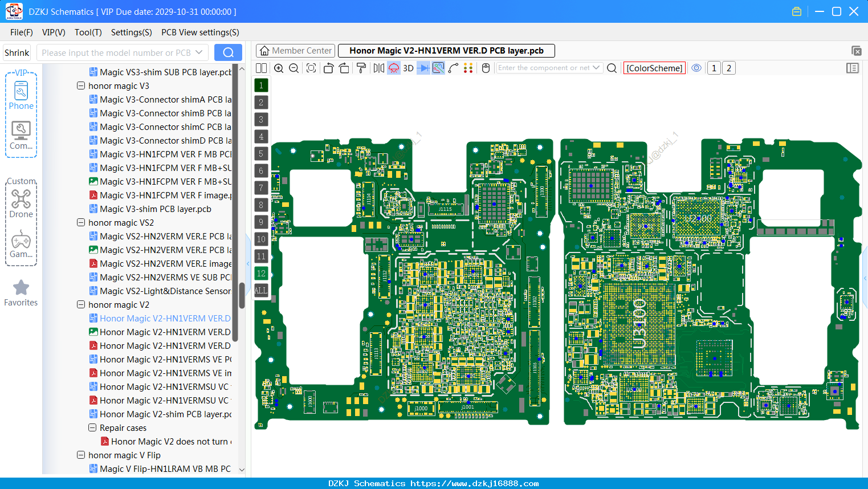This screenshot has height=489, width=868.
Task: Toggle right side panel icon
Action: pyautogui.click(x=853, y=68)
